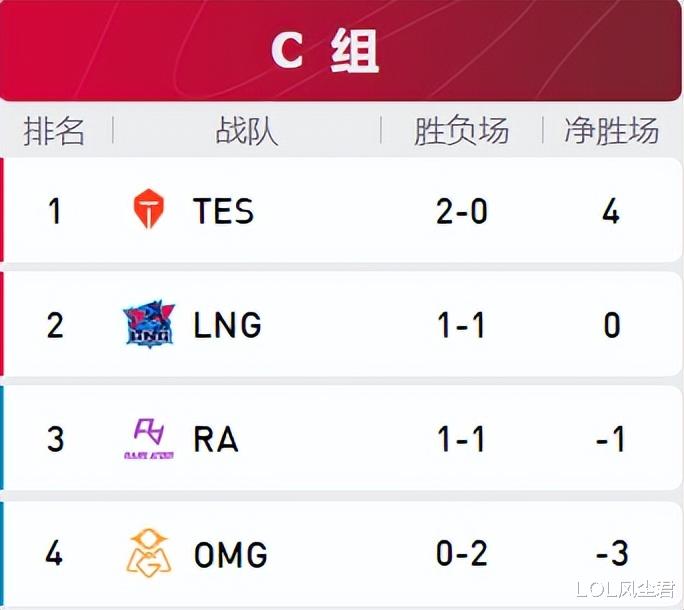
Task: Click the 排名 column header
Action: (54, 130)
